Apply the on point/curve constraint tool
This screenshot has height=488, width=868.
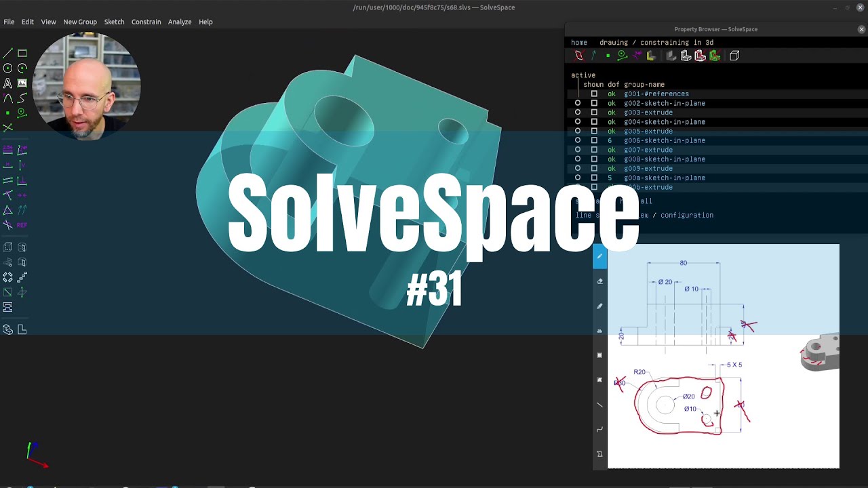coord(7,195)
